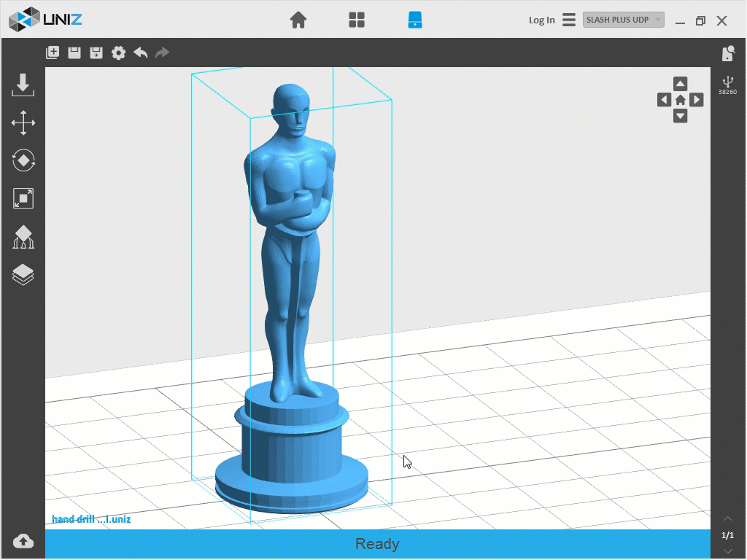Restore down the UNIZ window
The image size is (747, 560).
click(x=700, y=21)
